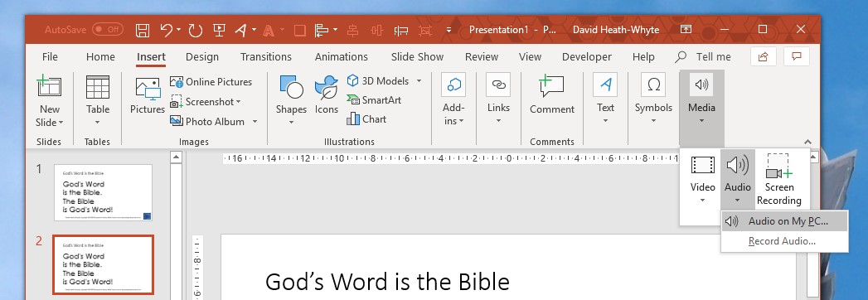The width and height of the screenshot is (868, 300).
Task: Start a Screen Recording
Action: click(778, 180)
